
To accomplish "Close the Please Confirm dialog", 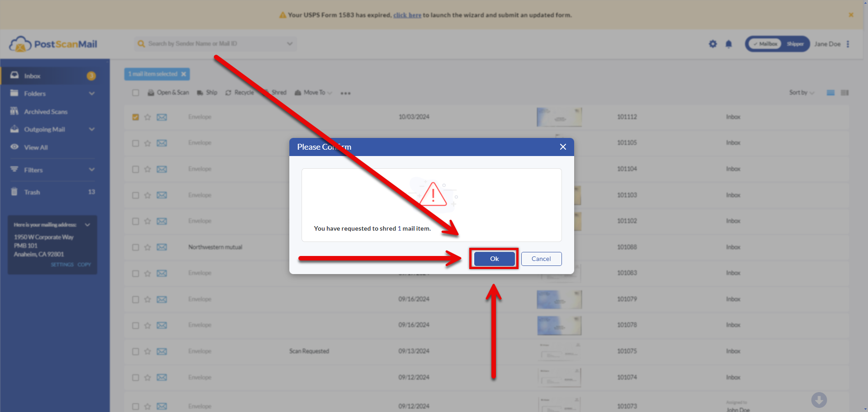I will click(x=563, y=147).
